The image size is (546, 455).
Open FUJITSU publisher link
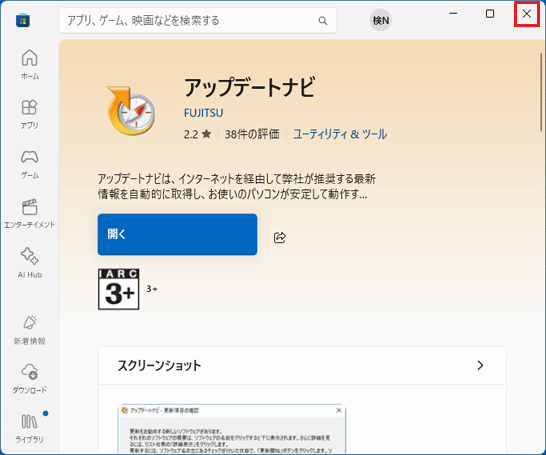click(203, 113)
